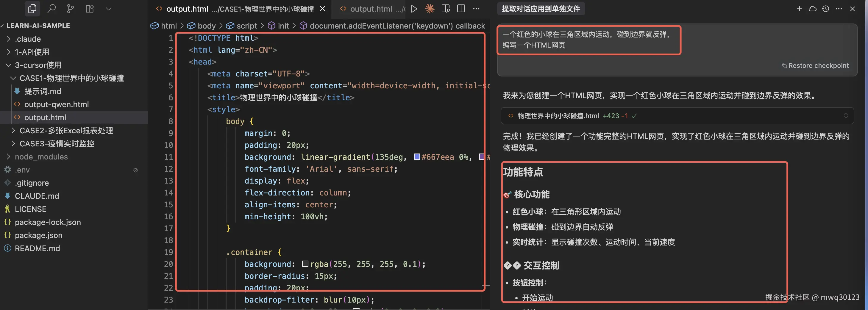Viewport: 868px width, 310px height.
Task: Open the Search view in the activity bar
Action: click(x=52, y=9)
